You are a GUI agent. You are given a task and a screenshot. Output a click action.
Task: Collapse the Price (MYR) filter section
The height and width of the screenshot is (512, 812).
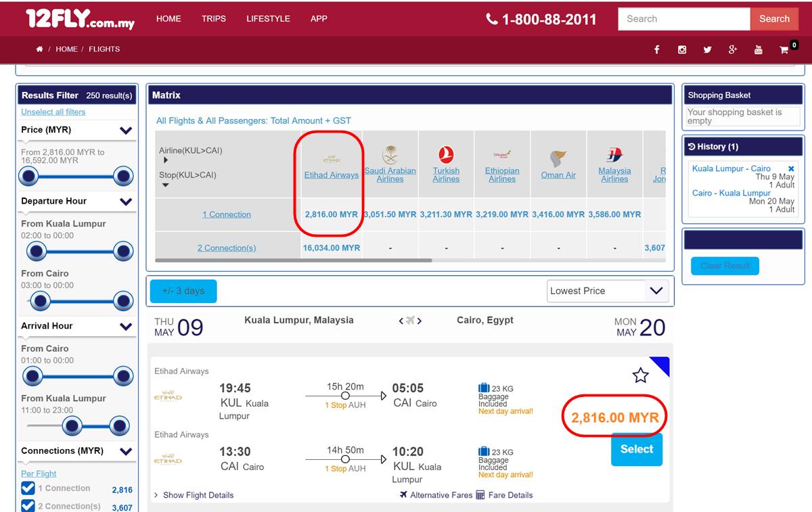(x=126, y=131)
